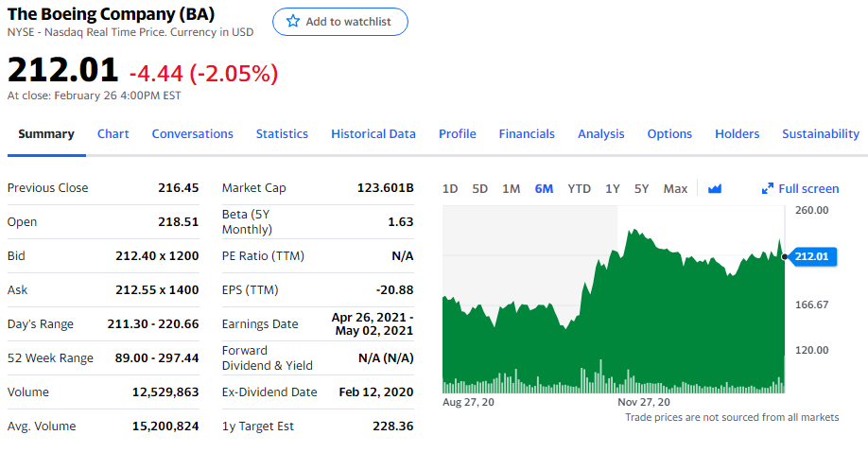The image size is (868, 470).
Task: Click the Previous Close value 216.45
Action: point(179,187)
